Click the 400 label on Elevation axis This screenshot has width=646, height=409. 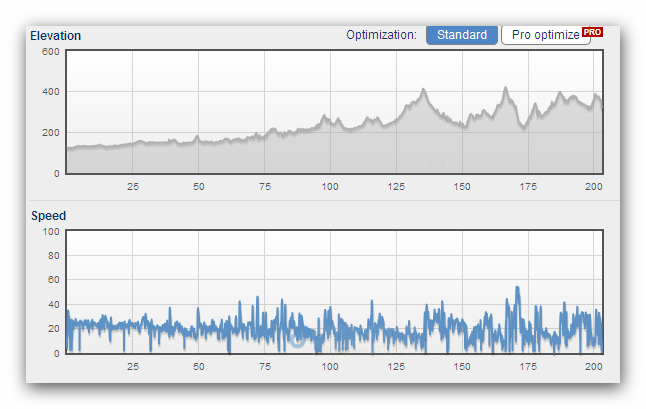point(50,92)
